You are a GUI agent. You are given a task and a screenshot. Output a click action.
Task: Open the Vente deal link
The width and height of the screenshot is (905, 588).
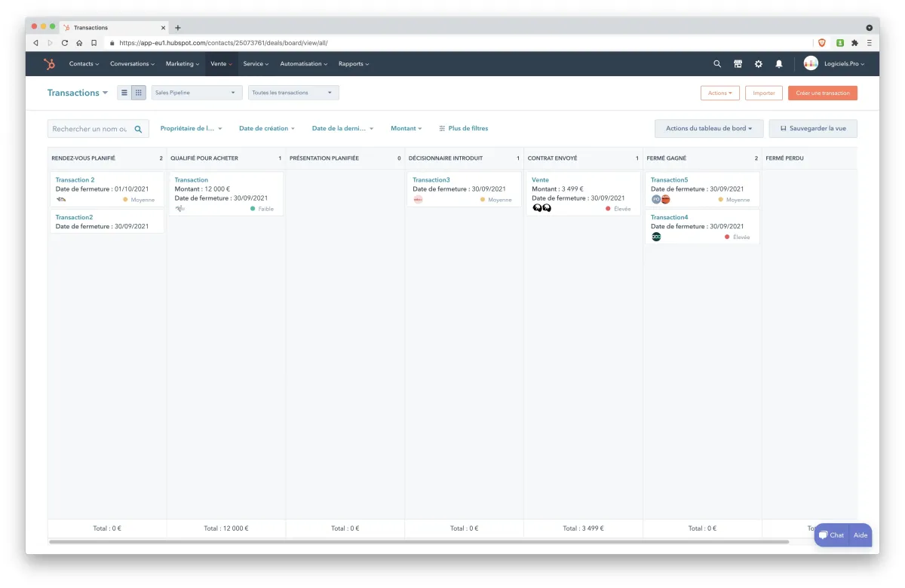tap(540, 180)
